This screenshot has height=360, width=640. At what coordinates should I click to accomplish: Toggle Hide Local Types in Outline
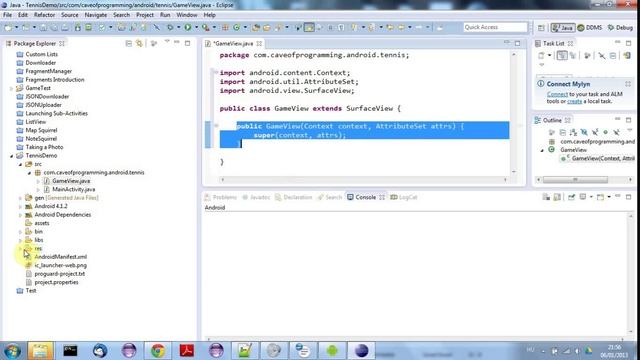pyautogui.click(x=616, y=132)
